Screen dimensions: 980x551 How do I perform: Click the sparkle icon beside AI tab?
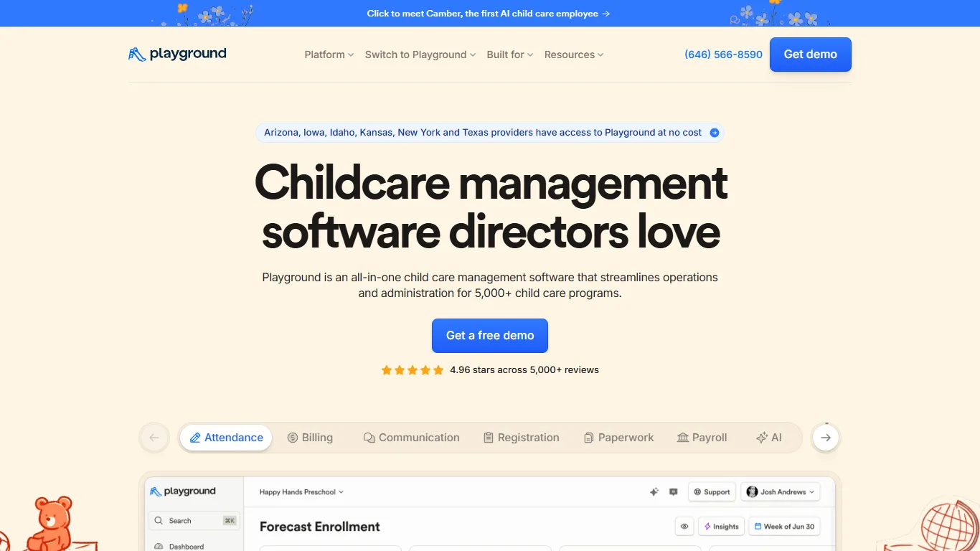(762, 438)
